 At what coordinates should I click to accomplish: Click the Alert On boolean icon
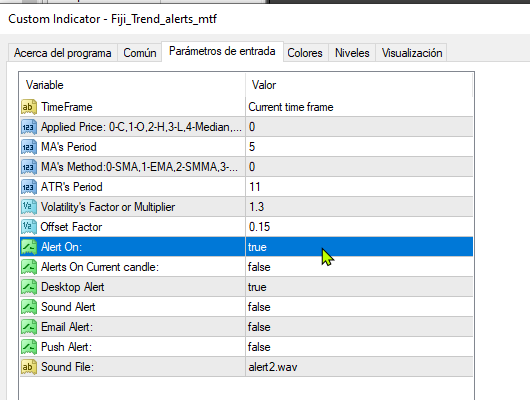click(x=29, y=247)
